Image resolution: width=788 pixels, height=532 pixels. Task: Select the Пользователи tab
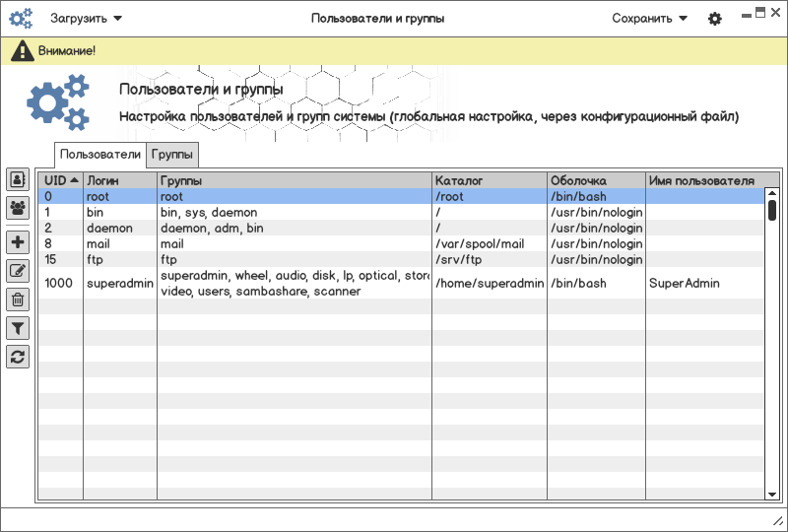100,155
